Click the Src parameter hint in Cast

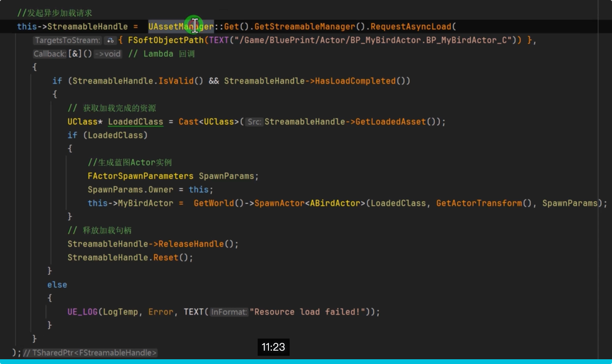click(x=254, y=122)
